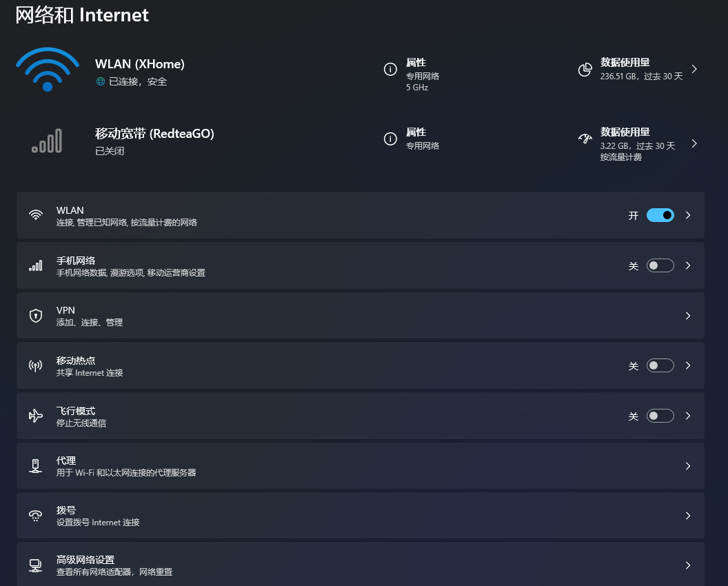728x586 pixels.
Task: Click the 拨号 dial-up icon
Action: [35, 515]
